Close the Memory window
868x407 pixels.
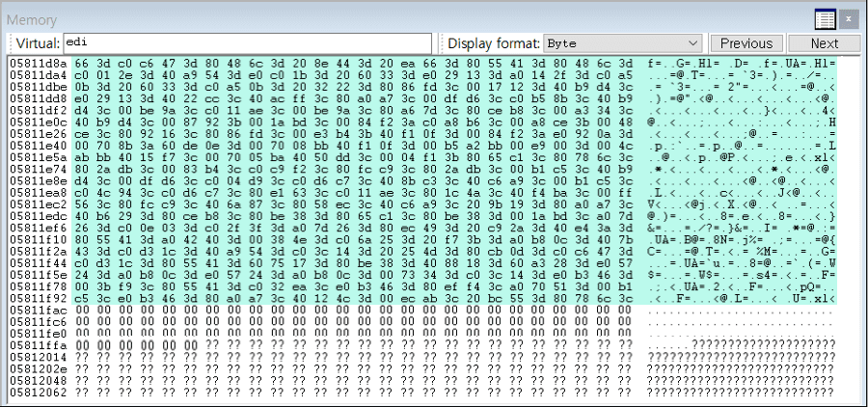pyautogui.click(x=849, y=20)
